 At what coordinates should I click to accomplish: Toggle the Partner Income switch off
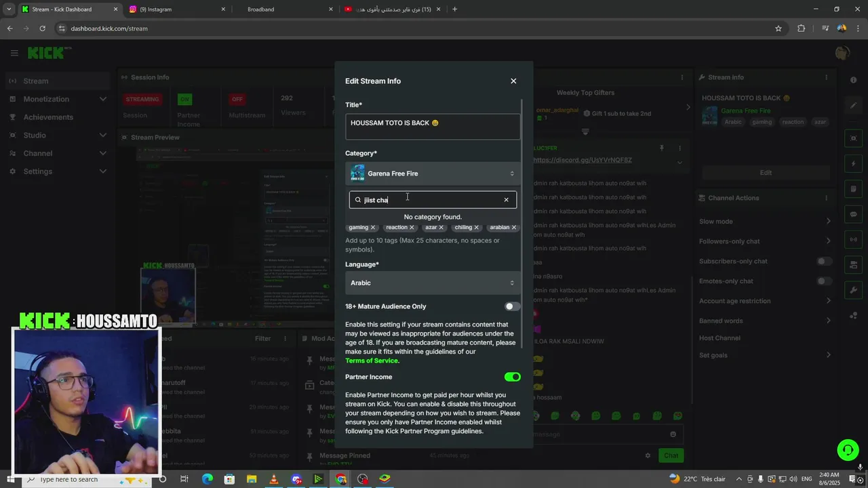click(x=513, y=377)
